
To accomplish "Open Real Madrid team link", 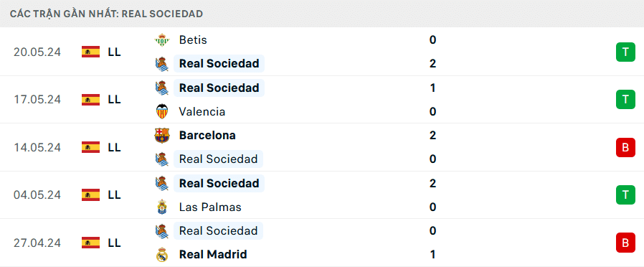I will click(213, 254).
